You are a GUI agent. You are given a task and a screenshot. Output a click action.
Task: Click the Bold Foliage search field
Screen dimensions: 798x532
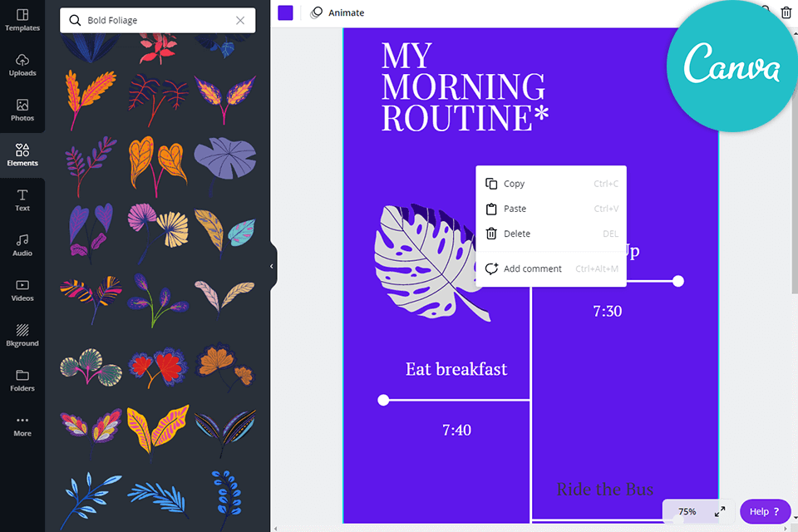[x=158, y=20]
